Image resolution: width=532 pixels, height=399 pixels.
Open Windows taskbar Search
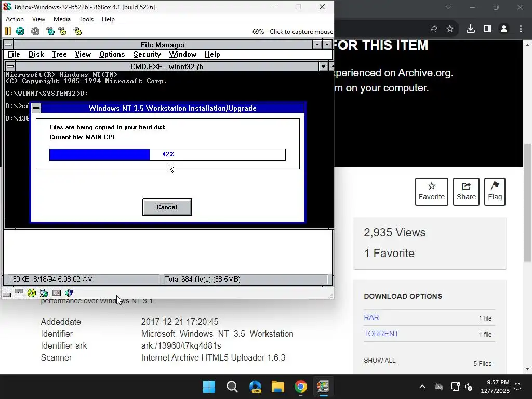(x=232, y=387)
